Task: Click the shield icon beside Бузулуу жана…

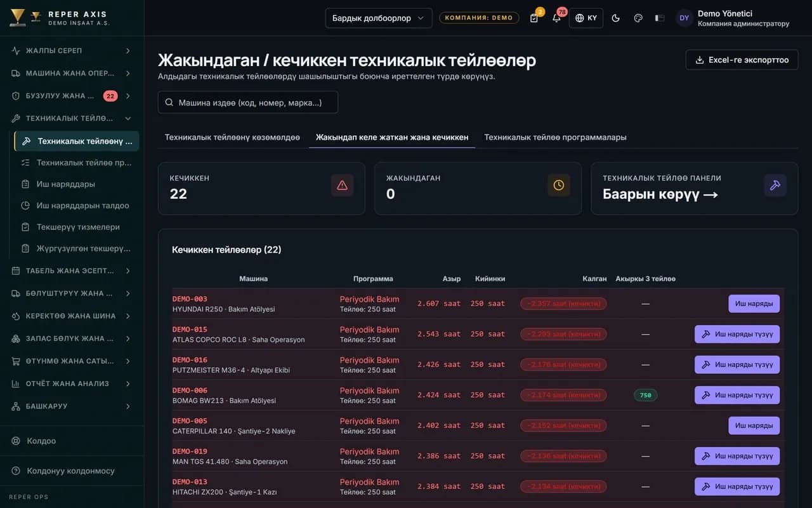Action: click(16, 96)
